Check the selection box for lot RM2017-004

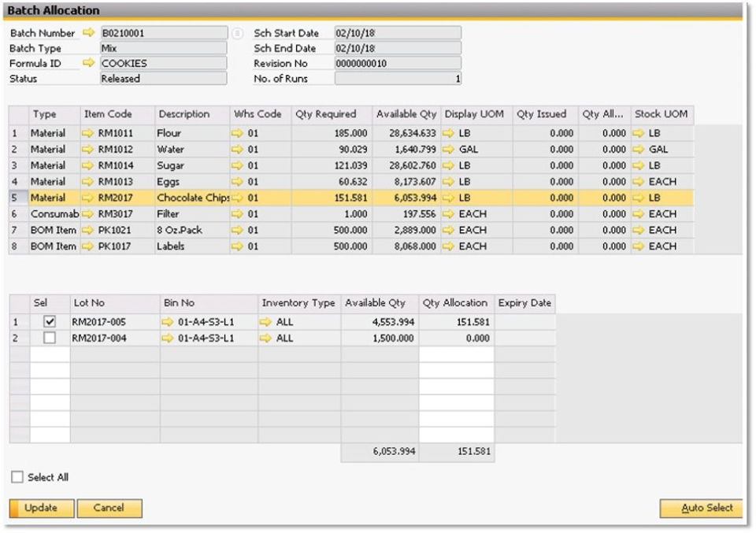(x=50, y=338)
